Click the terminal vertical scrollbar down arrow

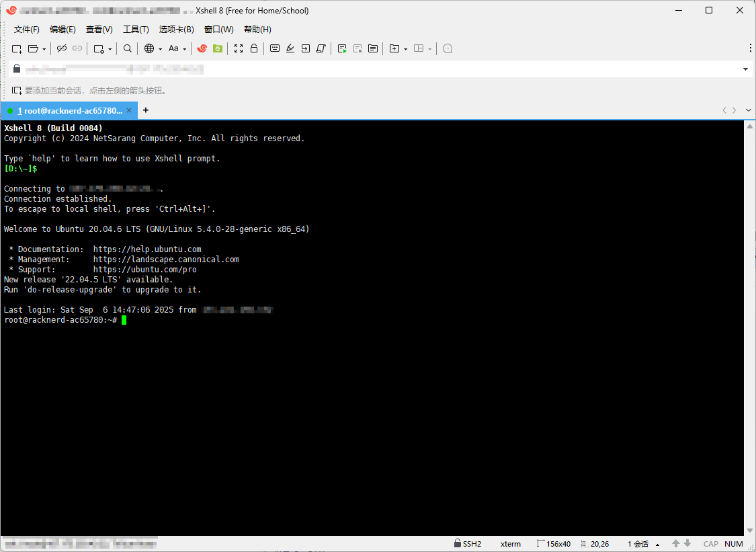[750, 530]
